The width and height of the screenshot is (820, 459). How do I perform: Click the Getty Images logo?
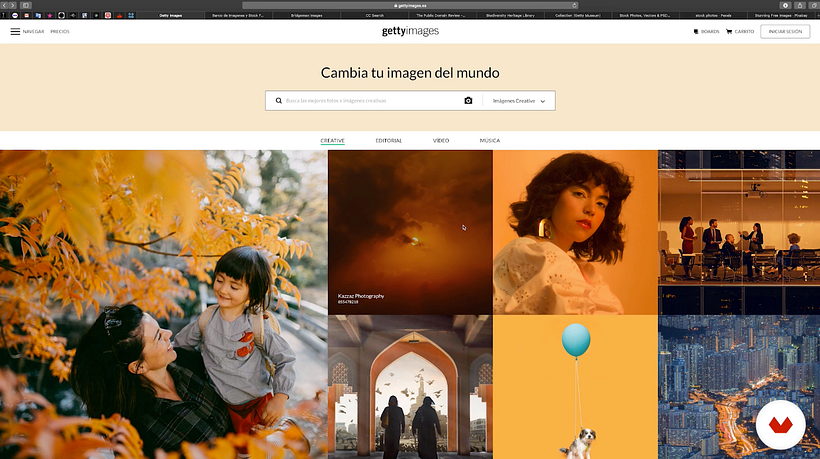point(410,31)
